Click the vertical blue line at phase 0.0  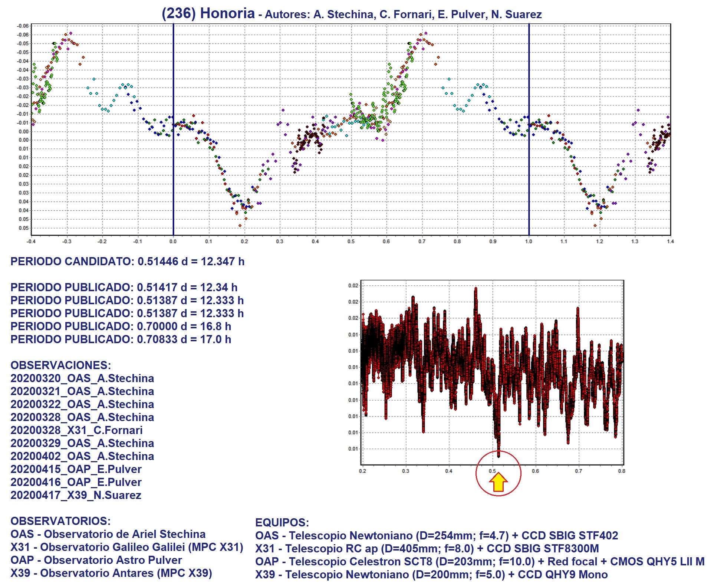point(173,129)
